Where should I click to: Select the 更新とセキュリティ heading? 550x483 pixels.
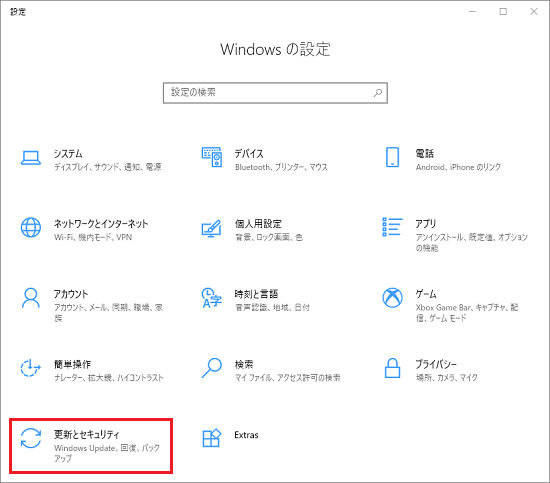click(x=87, y=435)
